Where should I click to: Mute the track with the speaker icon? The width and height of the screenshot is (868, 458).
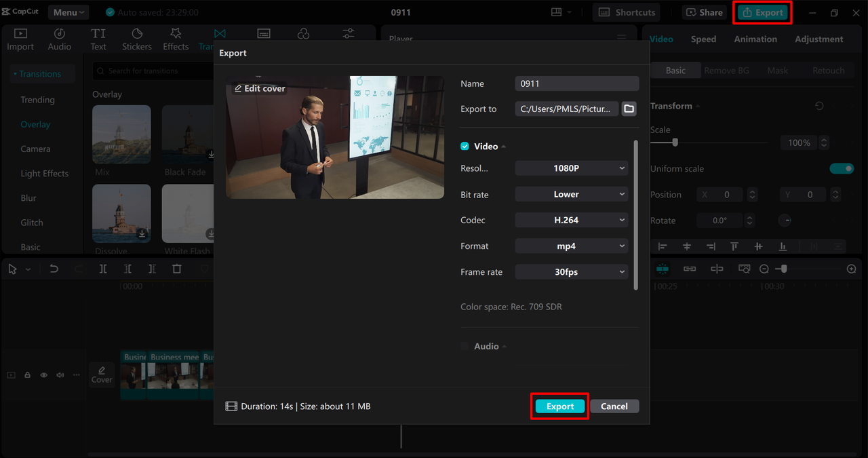(x=60, y=375)
